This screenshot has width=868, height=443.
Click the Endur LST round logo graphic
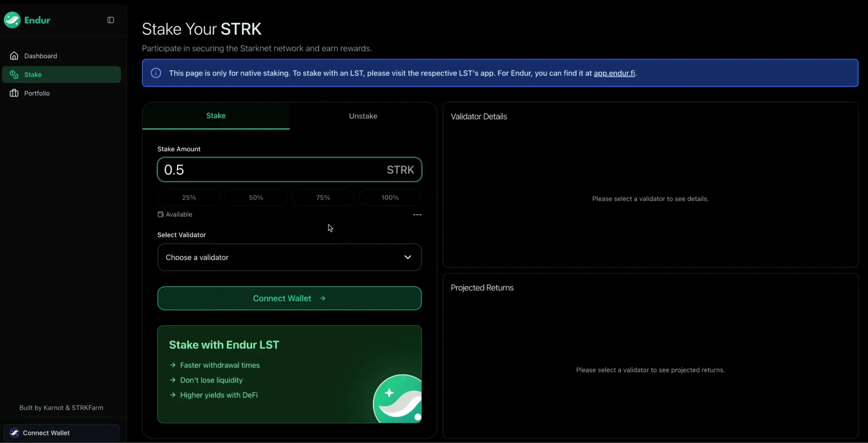coord(397,398)
